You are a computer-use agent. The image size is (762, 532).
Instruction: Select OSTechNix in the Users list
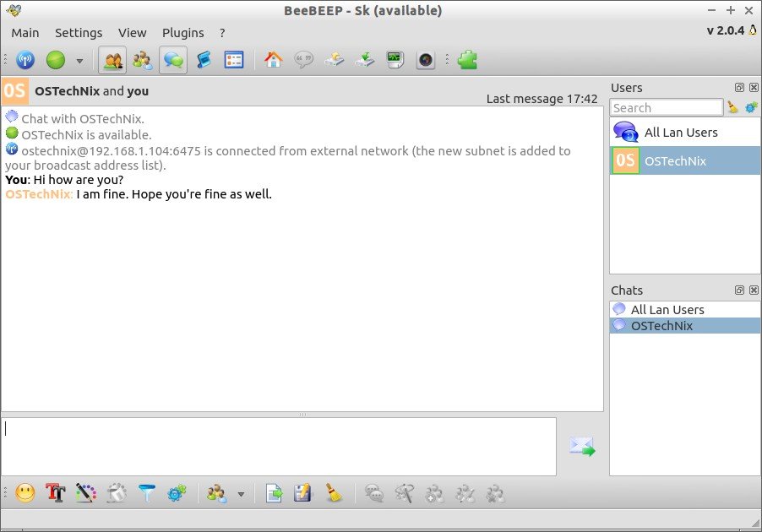685,160
